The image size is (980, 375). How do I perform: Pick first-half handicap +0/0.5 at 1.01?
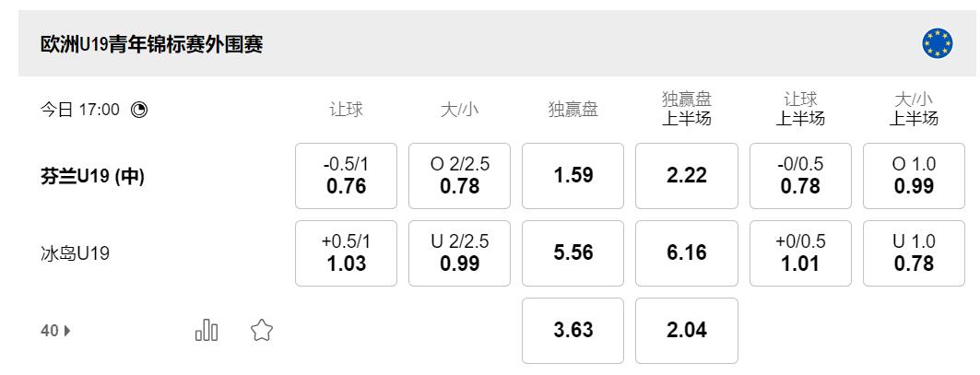click(800, 253)
